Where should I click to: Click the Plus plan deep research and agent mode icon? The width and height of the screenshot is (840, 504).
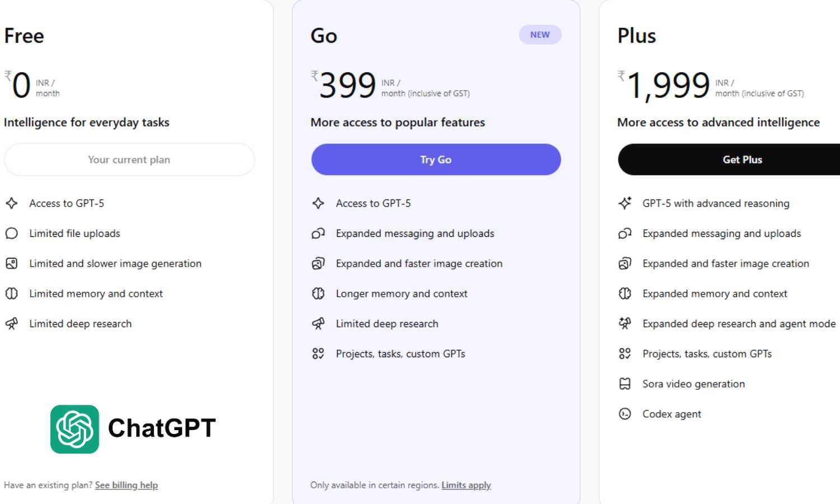625,324
